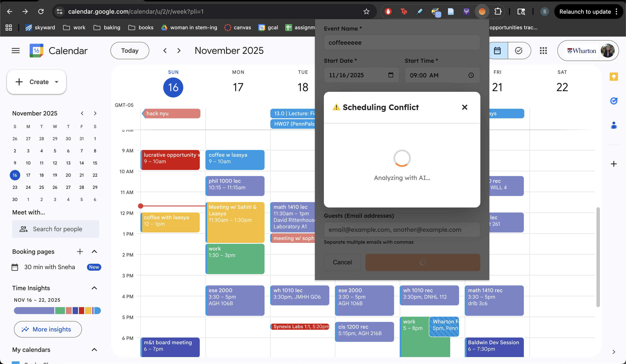The width and height of the screenshot is (626, 364).
Task: Click the Today button
Action: pyautogui.click(x=130, y=51)
